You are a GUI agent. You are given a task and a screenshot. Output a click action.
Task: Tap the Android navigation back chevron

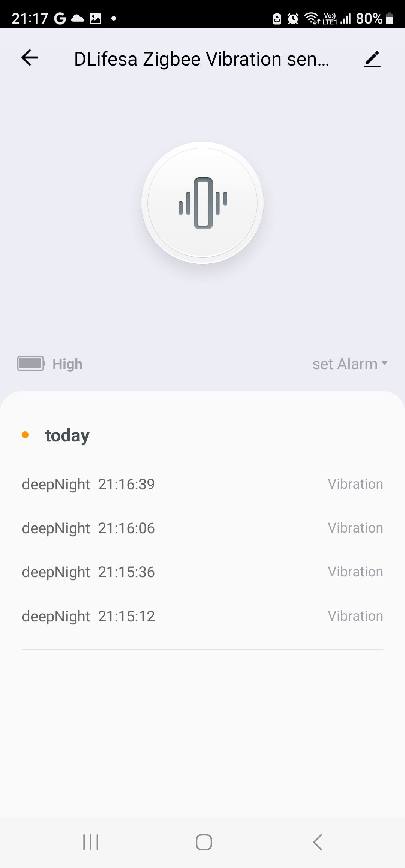pos(318,842)
